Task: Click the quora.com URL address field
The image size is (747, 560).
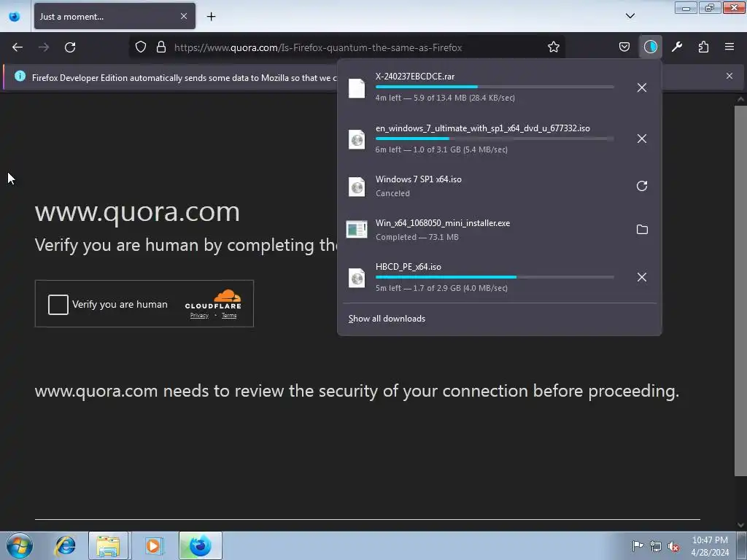Action: [348, 47]
